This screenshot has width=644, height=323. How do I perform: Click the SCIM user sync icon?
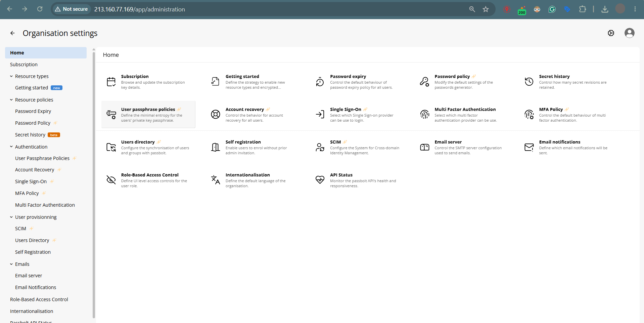[x=320, y=147]
